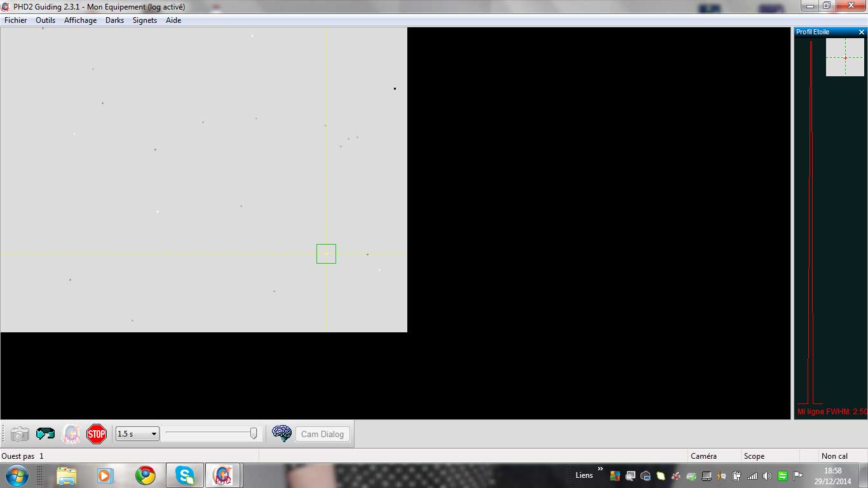Click the greyed-out Cam Dialog button
The width and height of the screenshot is (868, 488).
(x=323, y=434)
